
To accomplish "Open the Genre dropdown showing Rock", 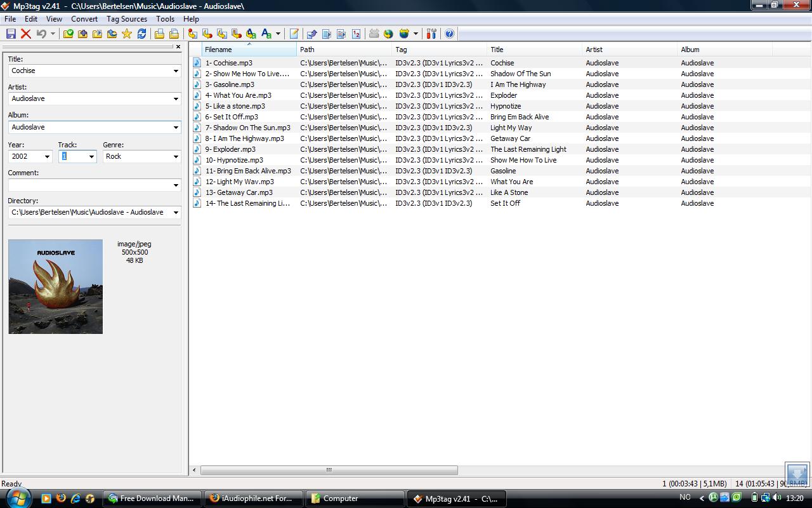I will (176, 157).
